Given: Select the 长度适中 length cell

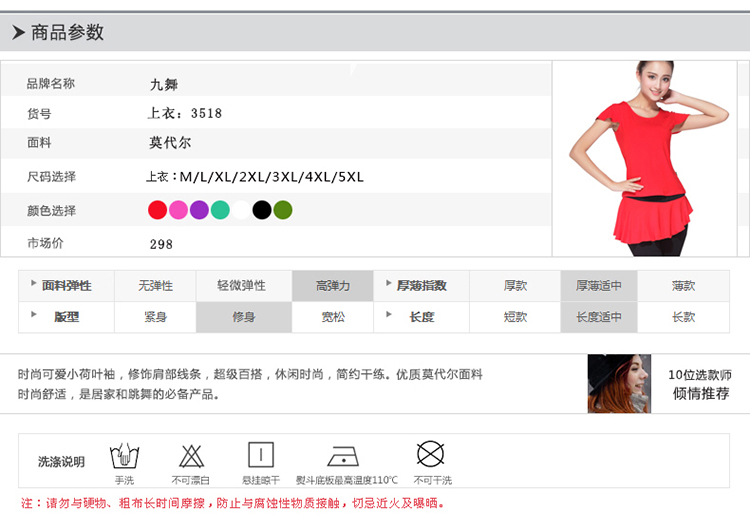Looking at the screenshot, I should 599,317.
